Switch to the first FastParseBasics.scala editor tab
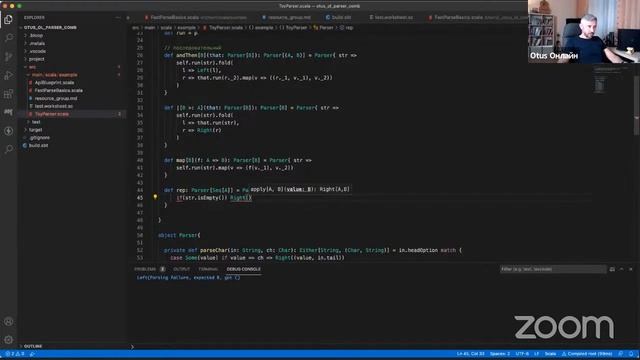The height and width of the screenshot is (360, 640). [196, 18]
